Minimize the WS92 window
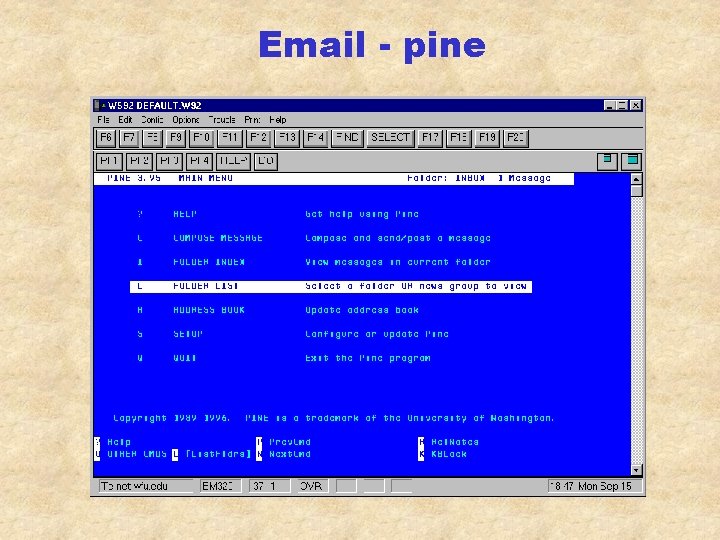The height and width of the screenshot is (540, 720). (x=609, y=106)
